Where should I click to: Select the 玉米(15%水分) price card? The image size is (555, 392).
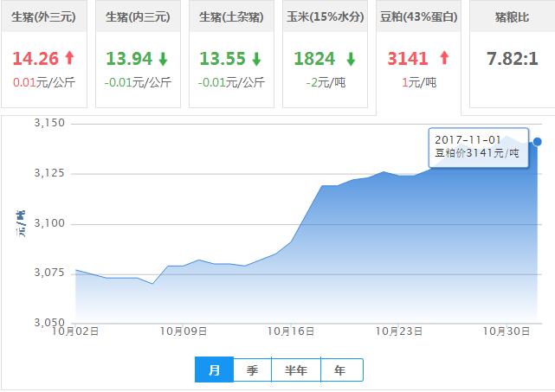(x=325, y=54)
